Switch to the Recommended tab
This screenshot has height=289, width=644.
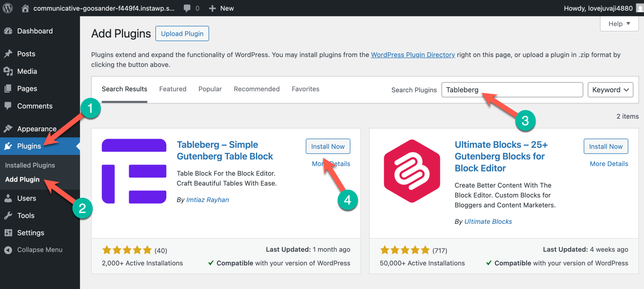pos(257,89)
